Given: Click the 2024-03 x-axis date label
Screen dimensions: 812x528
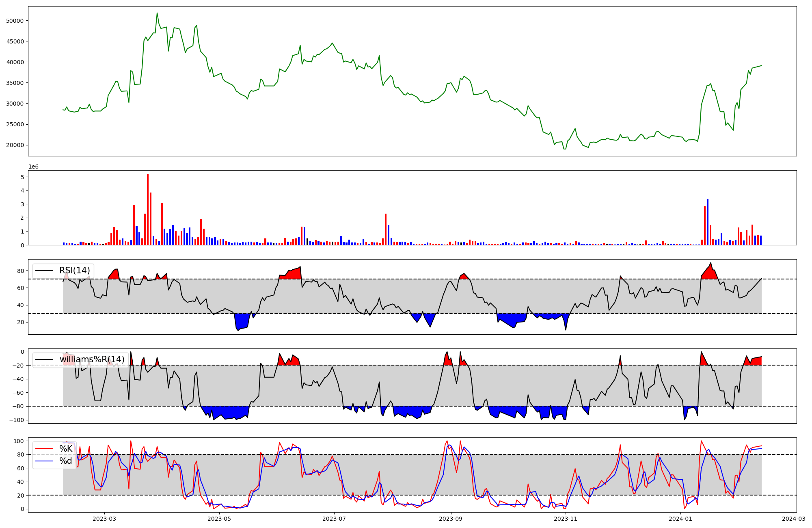Looking at the screenshot, I should pyautogui.click(x=793, y=518).
